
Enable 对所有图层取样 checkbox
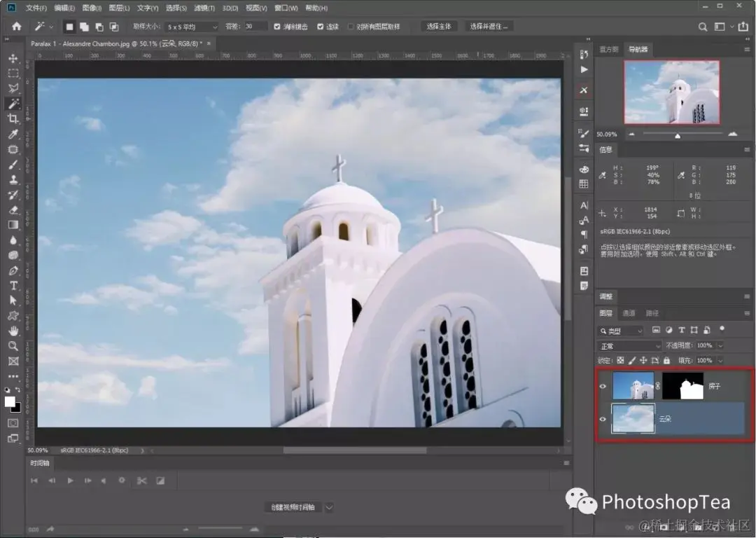point(351,27)
